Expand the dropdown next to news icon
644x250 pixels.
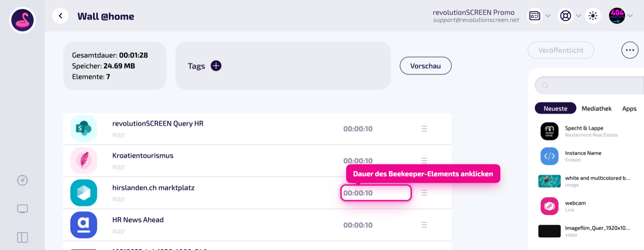coord(547,16)
